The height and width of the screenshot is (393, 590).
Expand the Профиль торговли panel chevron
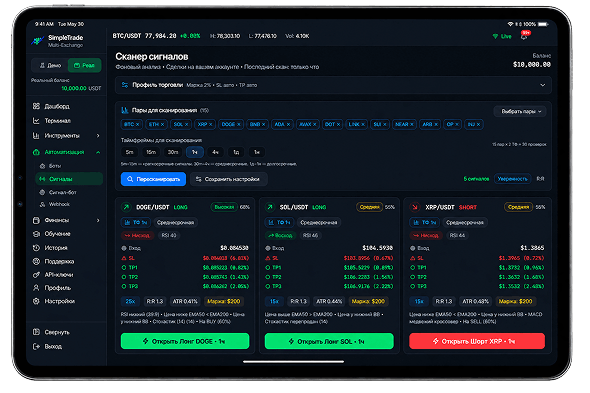pyautogui.click(x=543, y=85)
